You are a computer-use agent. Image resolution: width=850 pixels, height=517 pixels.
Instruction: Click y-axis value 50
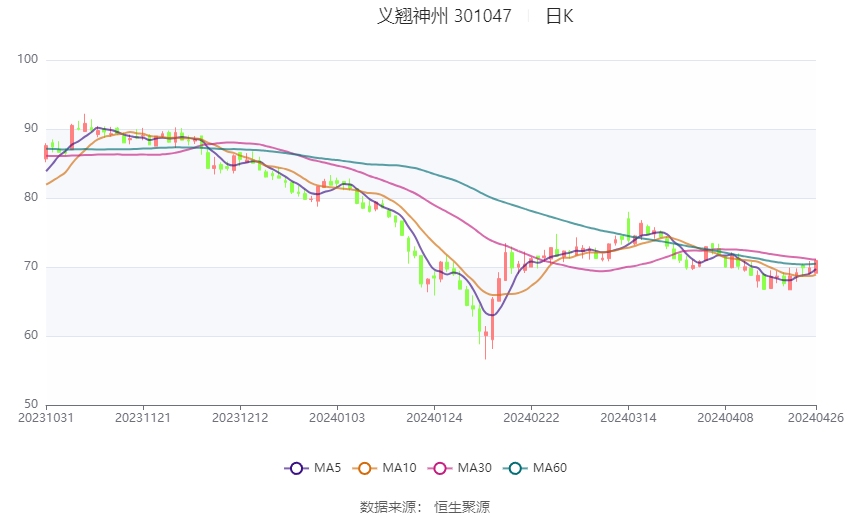31,404
